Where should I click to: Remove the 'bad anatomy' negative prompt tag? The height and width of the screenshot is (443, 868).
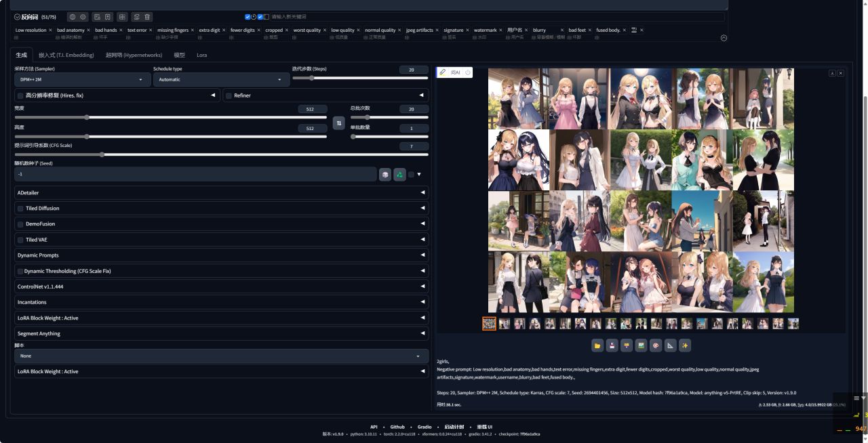[89, 30]
